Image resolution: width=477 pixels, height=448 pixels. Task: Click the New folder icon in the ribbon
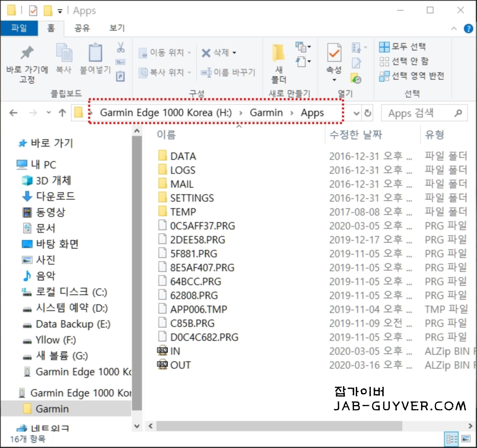pyautogui.click(x=278, y=52)
